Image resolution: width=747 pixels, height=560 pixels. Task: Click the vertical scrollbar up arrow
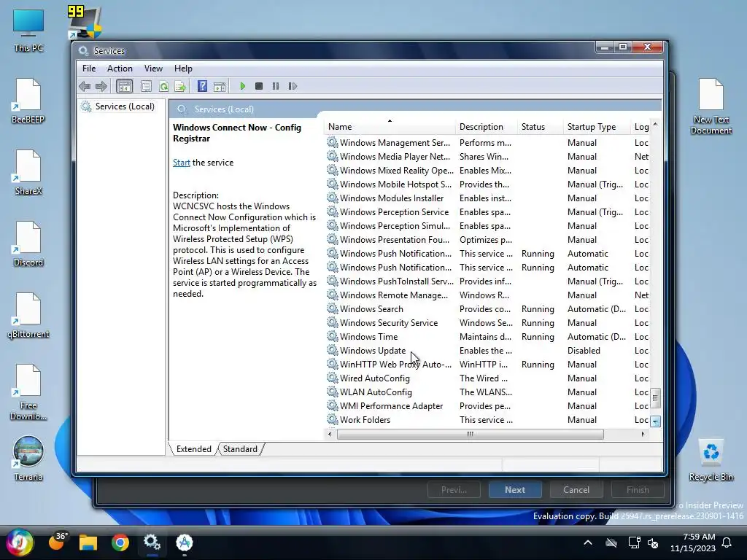coord(656,124)
